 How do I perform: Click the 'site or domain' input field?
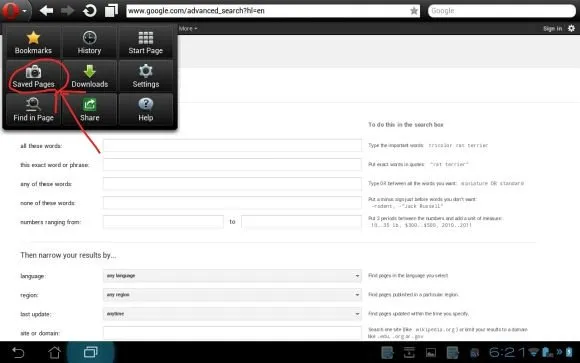[x=232, y=333]
